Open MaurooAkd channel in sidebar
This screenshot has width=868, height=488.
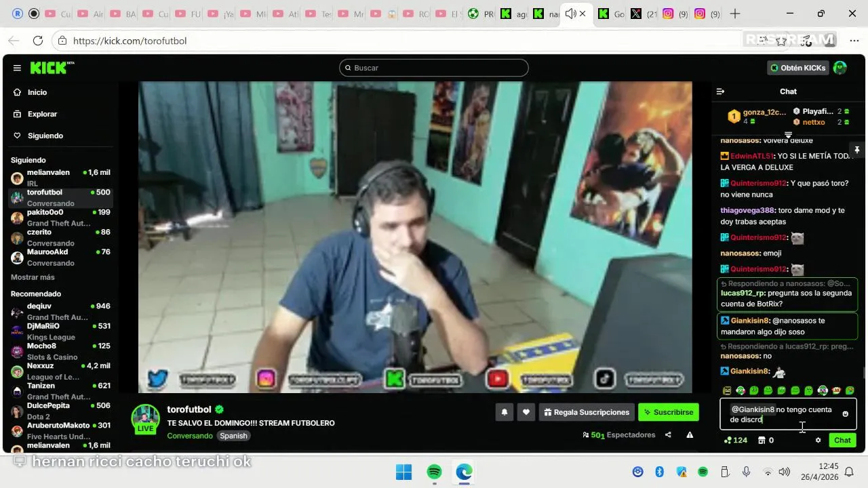tap(60, 258)
